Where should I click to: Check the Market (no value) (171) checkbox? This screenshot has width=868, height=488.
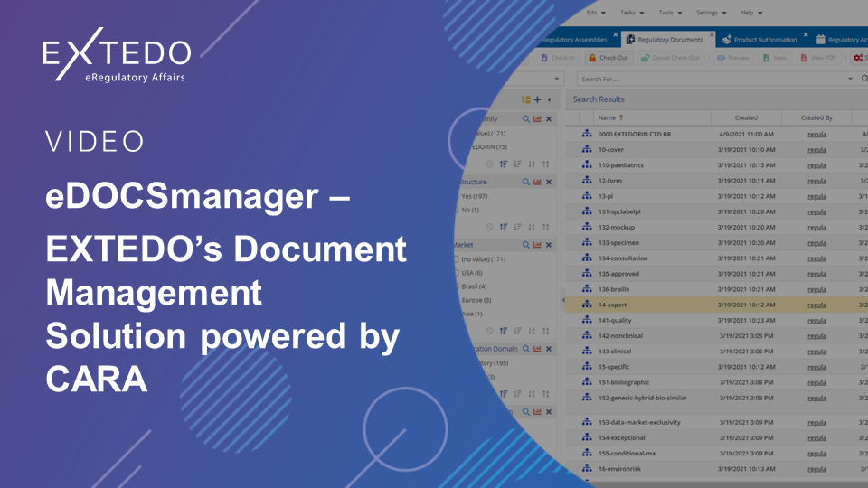coord(455,259)
